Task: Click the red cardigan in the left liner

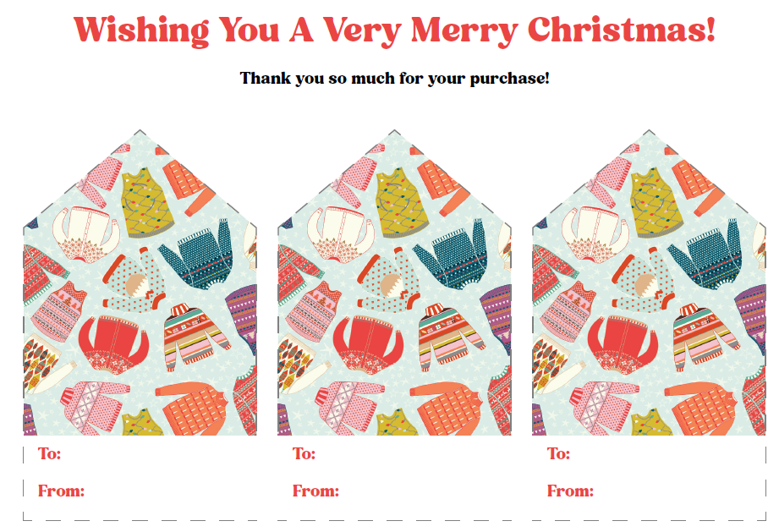Action: tap(115, 342)
